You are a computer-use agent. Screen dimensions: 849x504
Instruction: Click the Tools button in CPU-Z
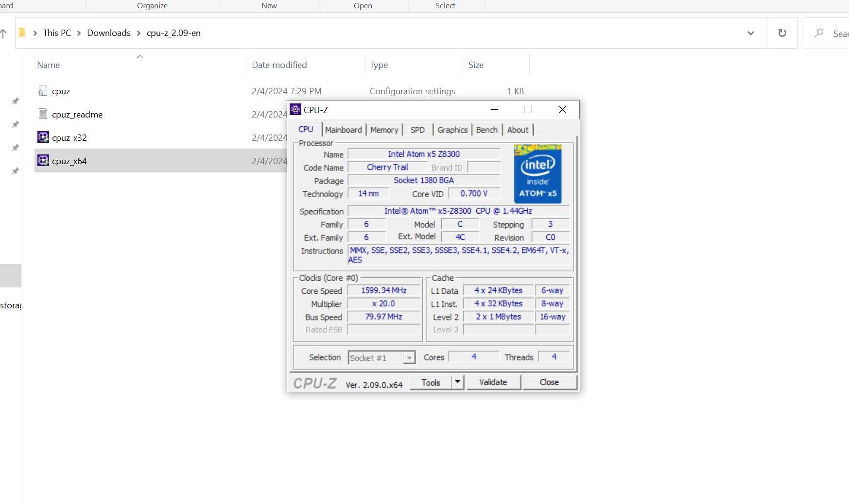[431, 382]
